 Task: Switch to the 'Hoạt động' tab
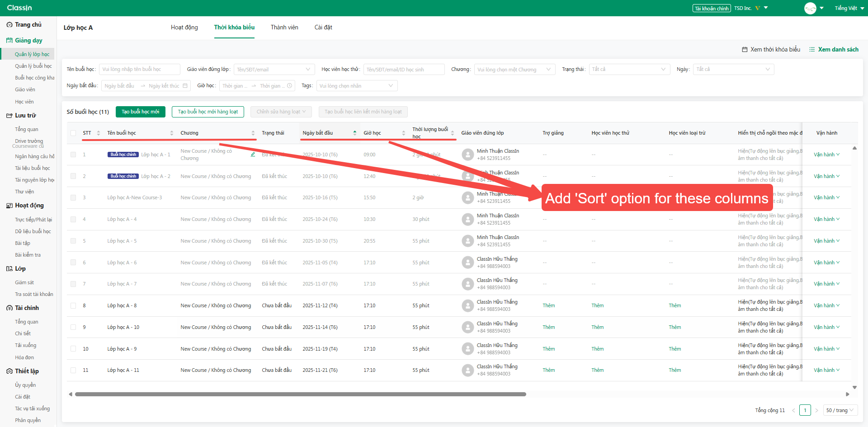tap(184, 27)
